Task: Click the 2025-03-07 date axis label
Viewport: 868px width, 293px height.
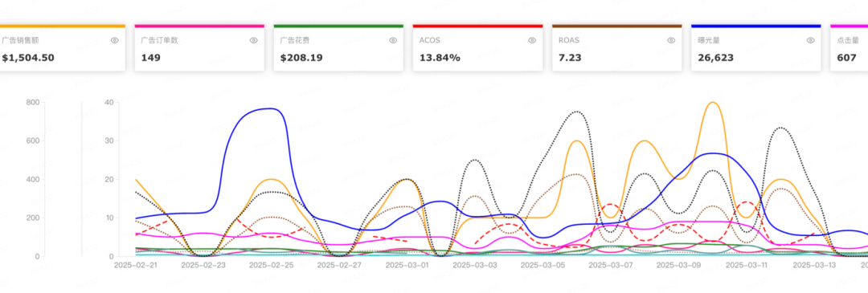Action: [611, 266]
